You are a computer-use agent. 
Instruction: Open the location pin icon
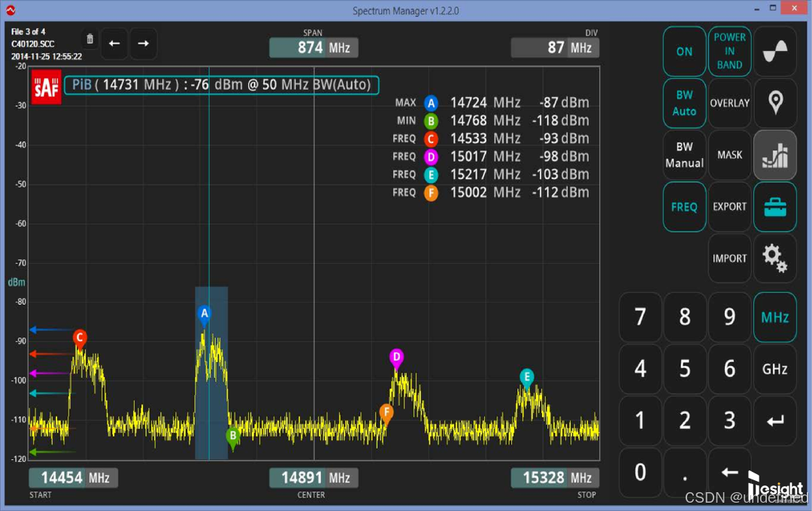pyautogui.click(x=774, y=102)
